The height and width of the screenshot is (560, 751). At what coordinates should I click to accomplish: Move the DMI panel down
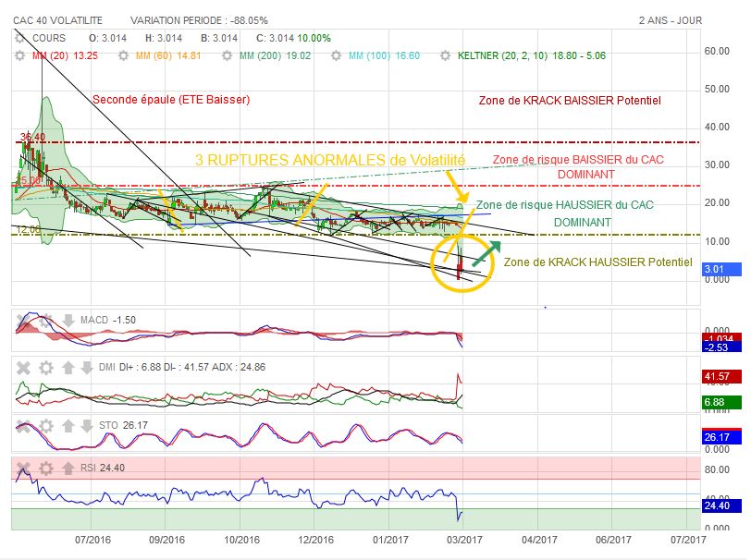[x=87, y=368]
